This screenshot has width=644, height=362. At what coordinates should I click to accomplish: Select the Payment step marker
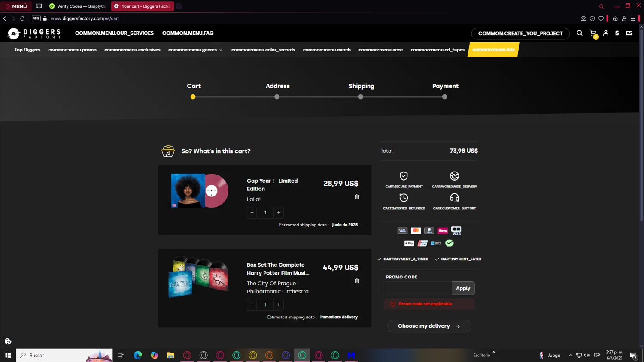point(444,97)
